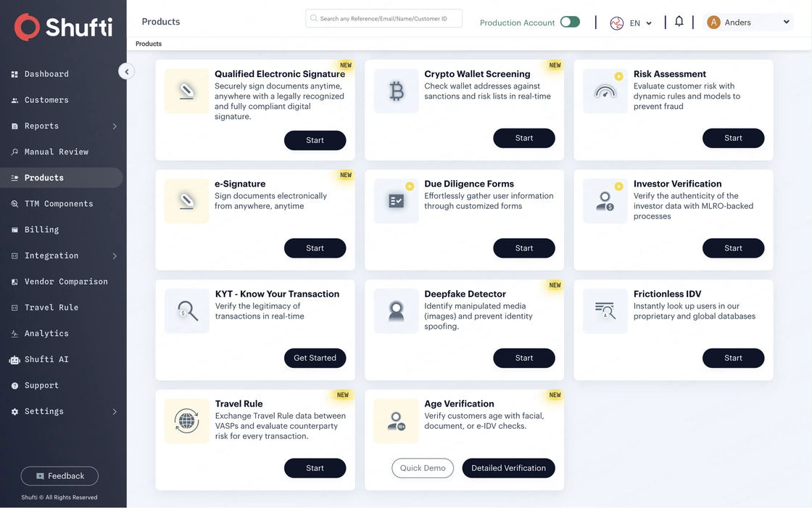Open the EN language dropdown
Screen dimensions: 812x508
[641, 22]
